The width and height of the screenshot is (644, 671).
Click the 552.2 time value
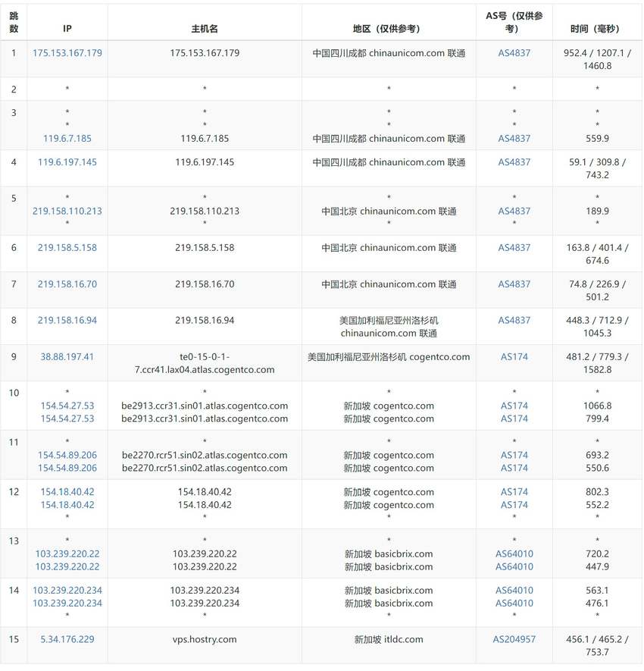click(597, 505)
